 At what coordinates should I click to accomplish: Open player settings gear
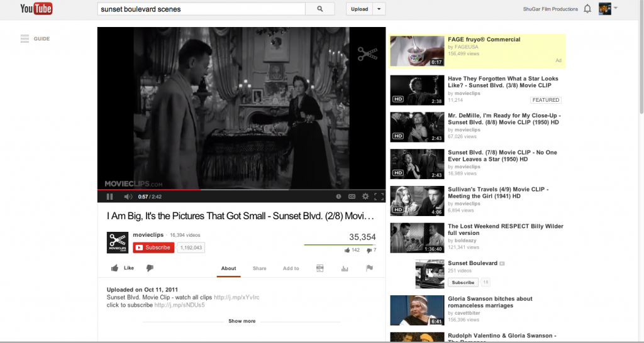click(x=365, y=197)
